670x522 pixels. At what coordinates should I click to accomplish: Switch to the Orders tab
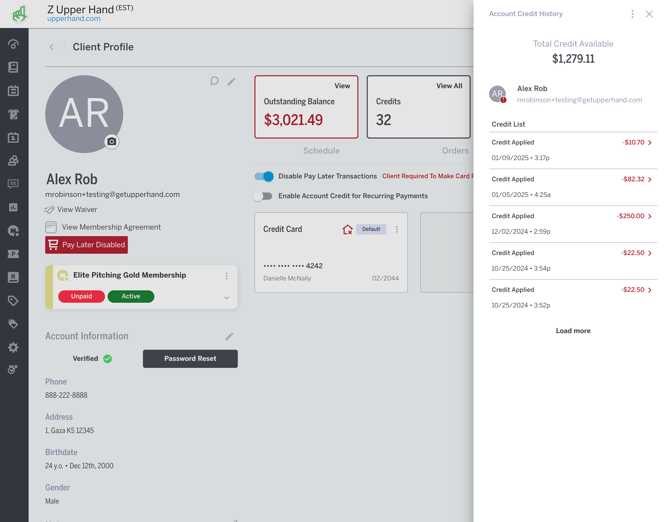pyautogui.click(x=455, y=151)
